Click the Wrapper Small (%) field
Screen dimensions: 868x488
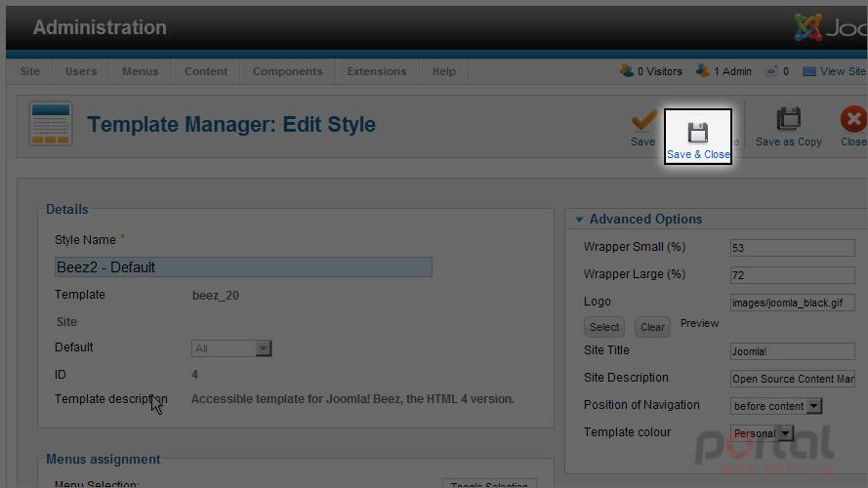793,248
